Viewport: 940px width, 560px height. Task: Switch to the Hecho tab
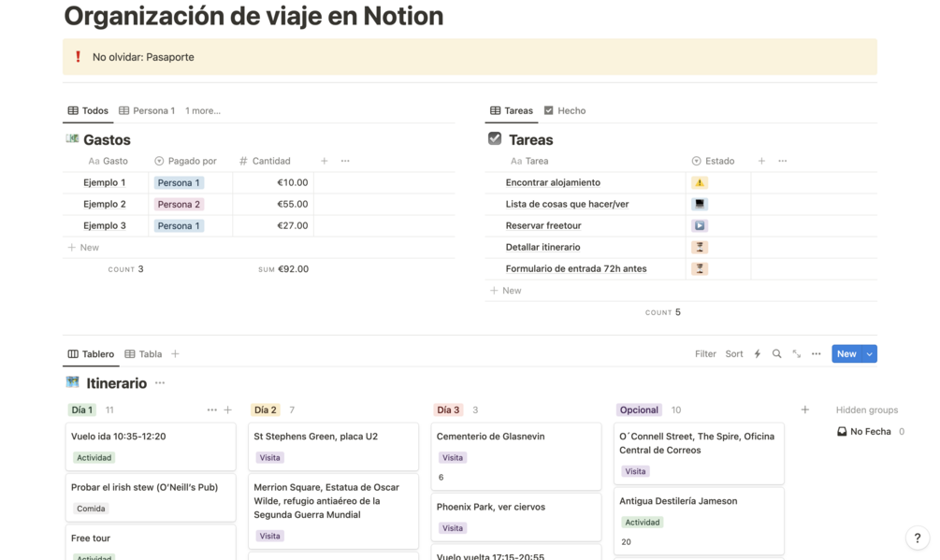[565, 110]
